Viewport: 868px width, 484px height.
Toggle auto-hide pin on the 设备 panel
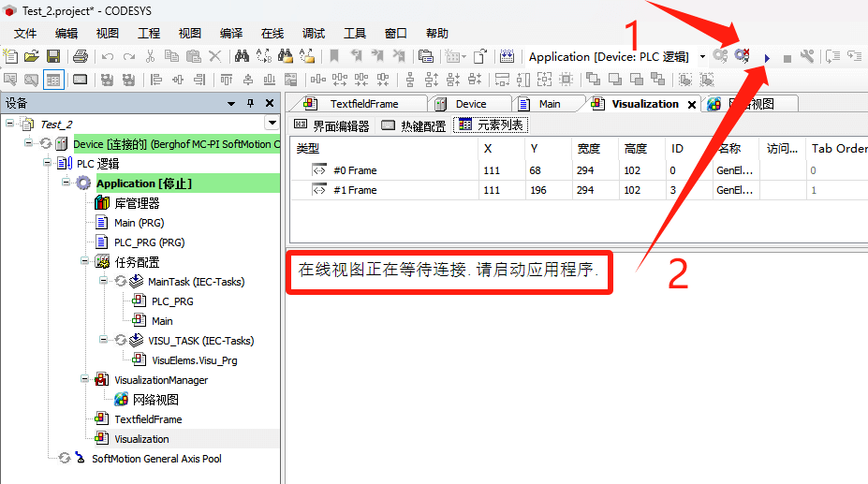point(250,103)
